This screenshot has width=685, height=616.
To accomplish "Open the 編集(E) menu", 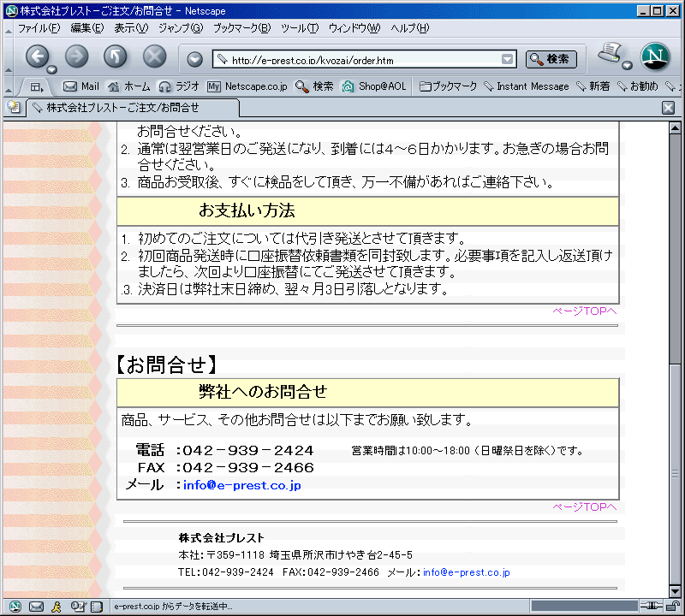I will [87, 28].
